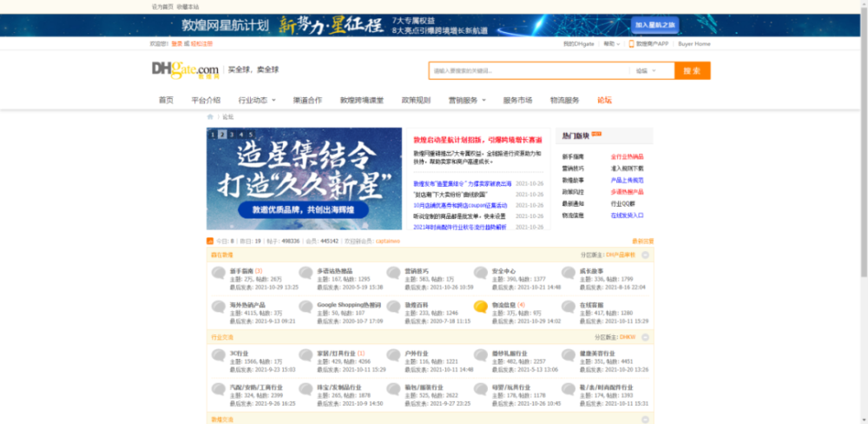Click 产品上传规范 in the hot boards panel
The image size is (868, 424).
point(628,180)
